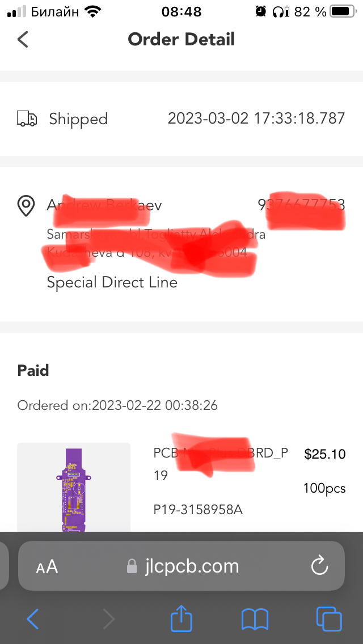This screenshot has height=644, width=363.
Task: Tap the location pin icon
Action: pyautogui.click(x=27, y=205)
